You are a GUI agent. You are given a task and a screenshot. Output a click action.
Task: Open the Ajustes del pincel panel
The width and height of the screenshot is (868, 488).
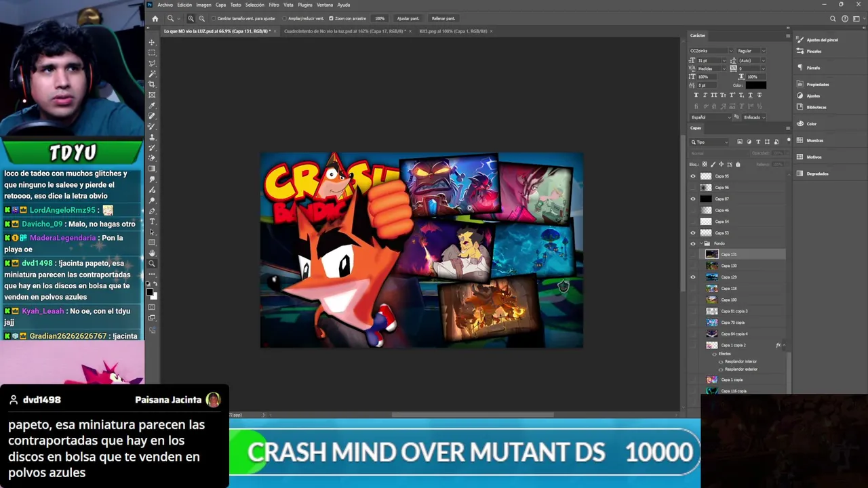click(x=818, y=40)
